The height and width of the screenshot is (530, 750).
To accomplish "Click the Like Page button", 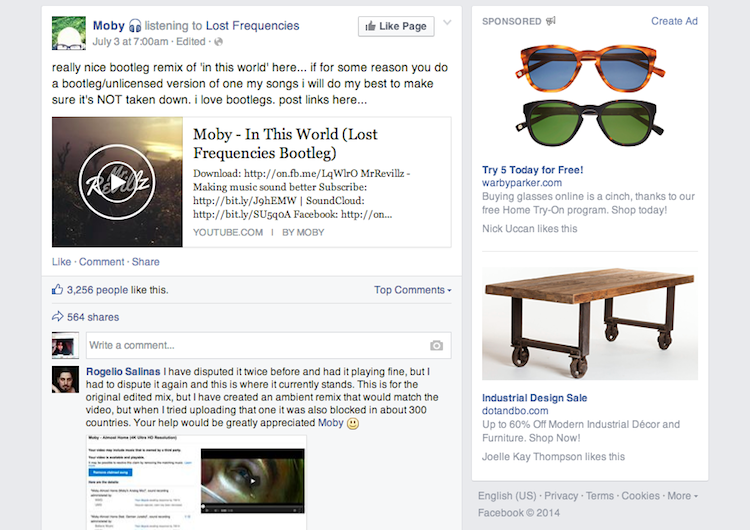I will [x=396, y=26].
